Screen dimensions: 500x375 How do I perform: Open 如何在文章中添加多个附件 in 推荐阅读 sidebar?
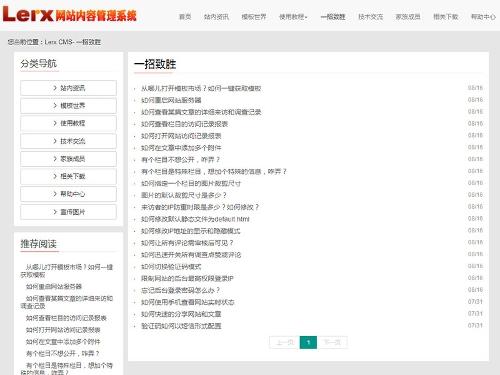63,342
